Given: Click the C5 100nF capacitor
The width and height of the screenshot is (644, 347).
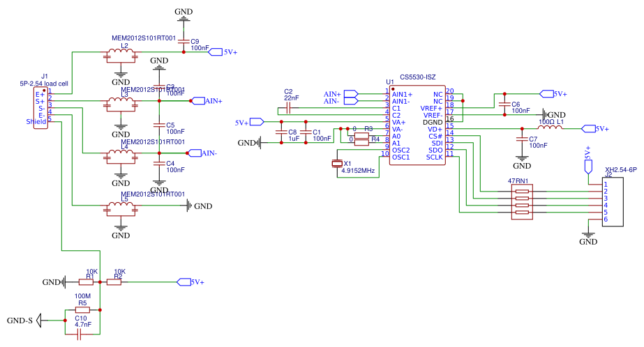Looking at the screenshot, I should click(160, 126).
